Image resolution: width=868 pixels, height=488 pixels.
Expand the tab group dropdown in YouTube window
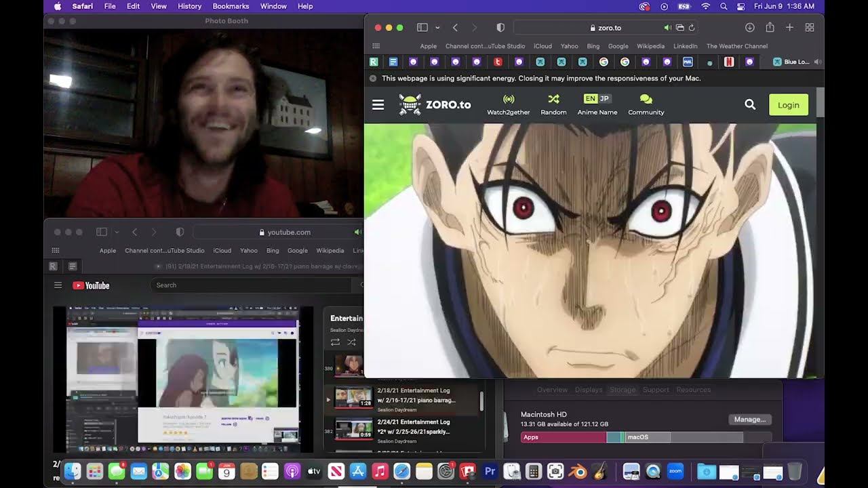(117, 232)
